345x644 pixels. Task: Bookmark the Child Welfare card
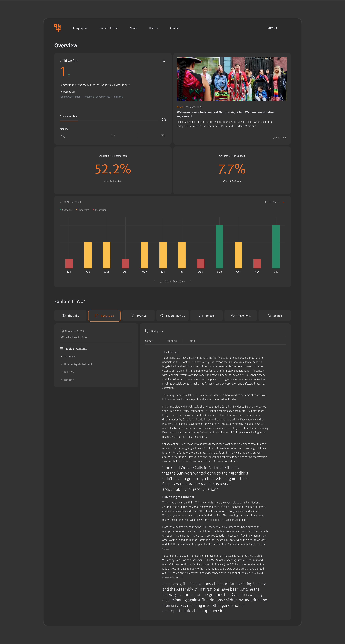pos(164,61)
